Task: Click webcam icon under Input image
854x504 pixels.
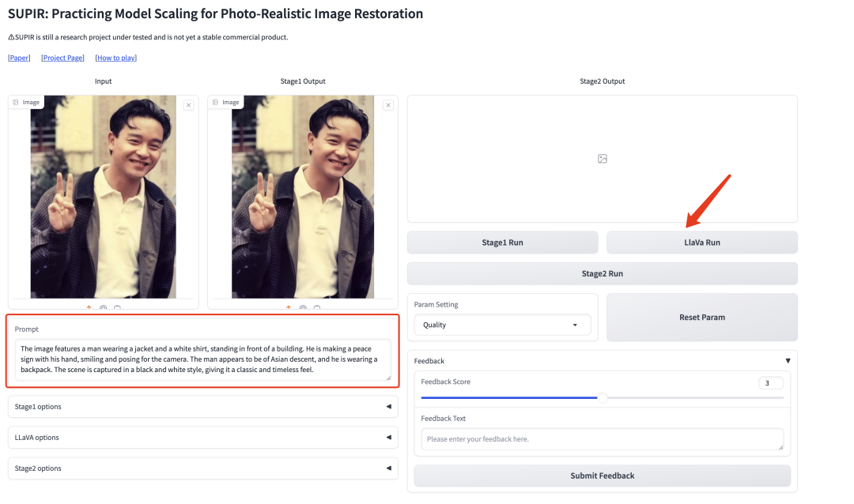Action: pos(103,307)
